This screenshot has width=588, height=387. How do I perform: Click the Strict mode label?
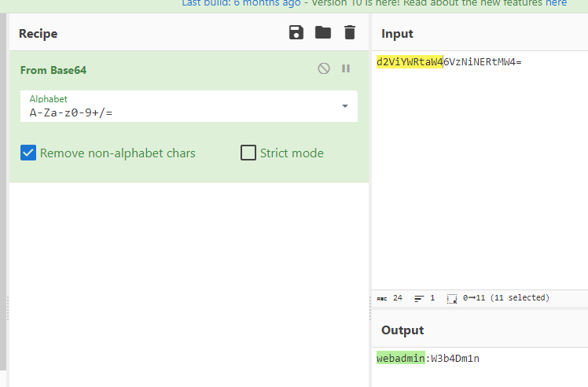[292, 153]
